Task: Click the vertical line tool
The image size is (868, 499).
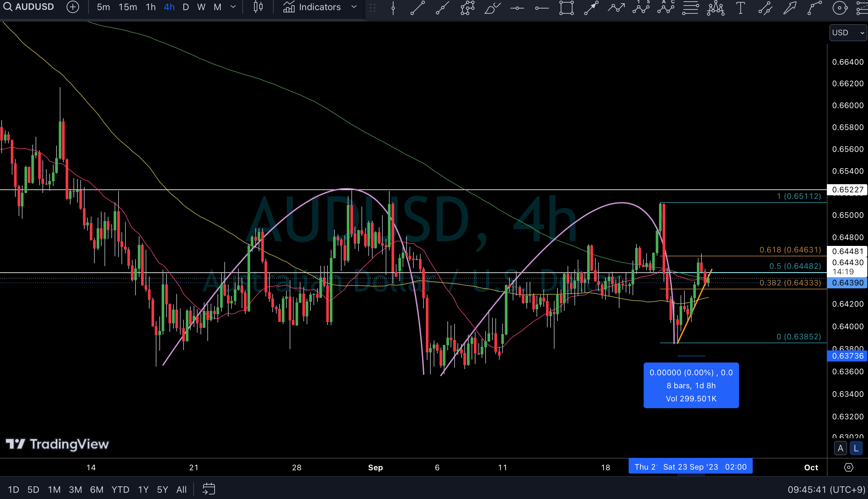Action: pos(393,8)
